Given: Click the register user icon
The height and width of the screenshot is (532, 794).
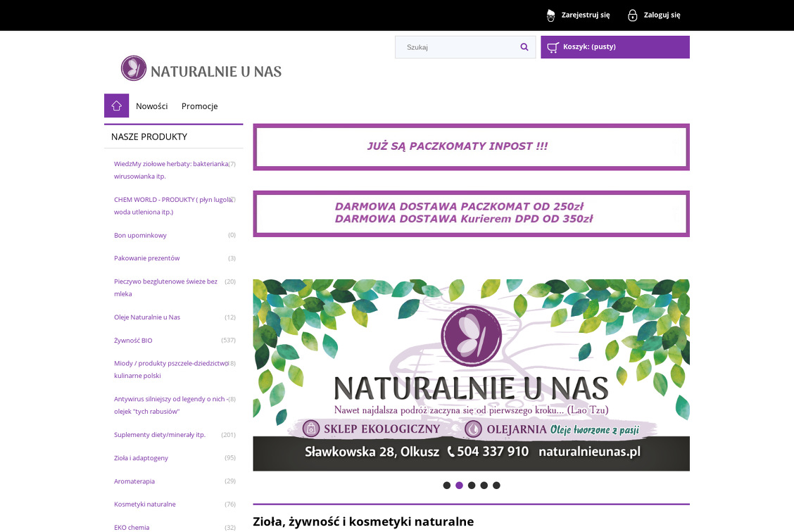Looking at the screenshot, I should [551, 15].
